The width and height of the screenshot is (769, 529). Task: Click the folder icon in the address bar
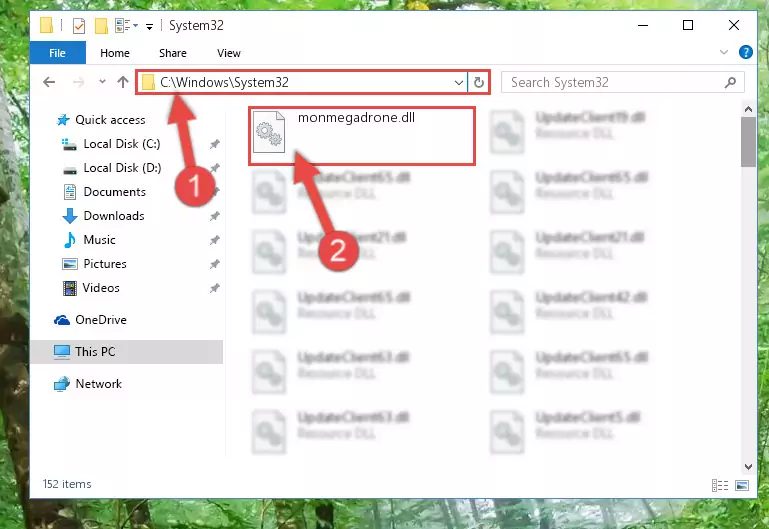148,82
